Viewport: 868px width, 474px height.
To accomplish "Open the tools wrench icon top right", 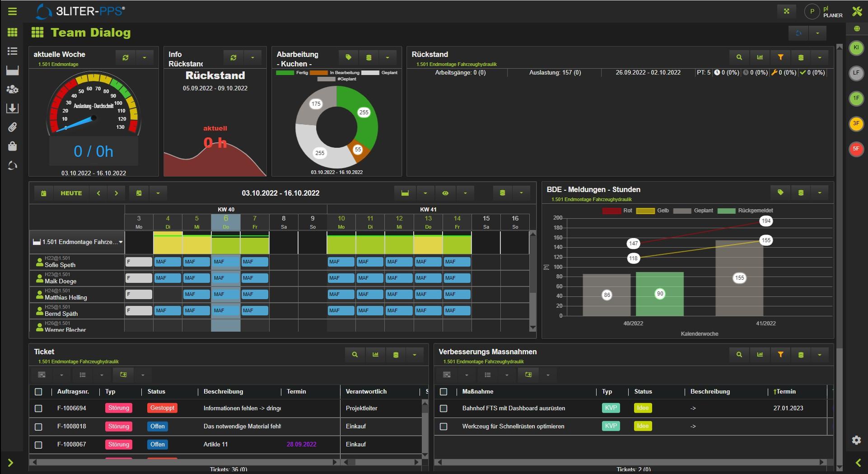I will click(x=857, y=11).
